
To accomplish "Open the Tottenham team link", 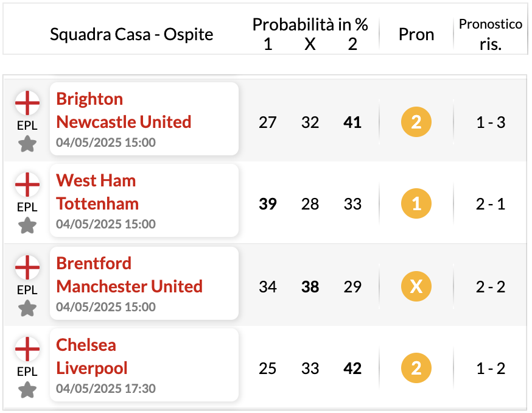I will click(97, 204).
